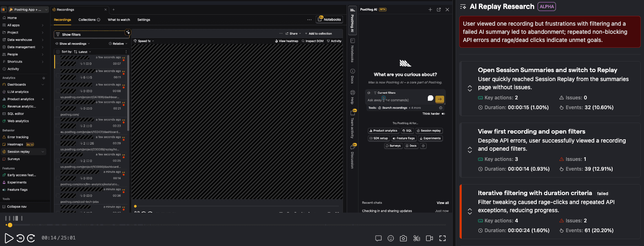
Task: Click the Notebooks button at top
Action: 330,20
